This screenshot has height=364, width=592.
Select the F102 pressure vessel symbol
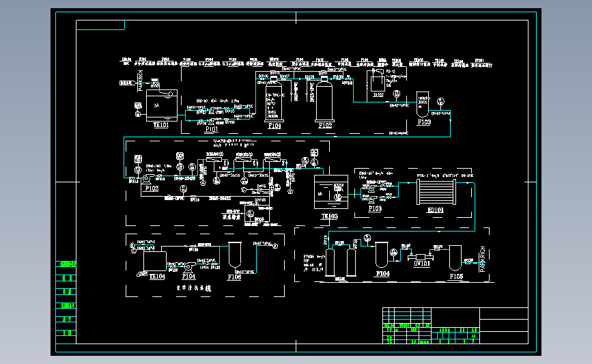tap(324, 99)
